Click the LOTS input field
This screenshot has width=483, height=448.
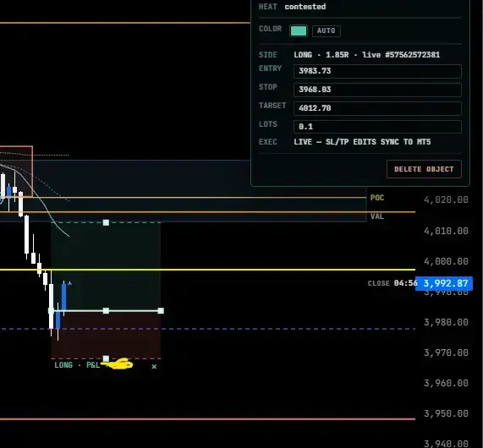point(377,127)
